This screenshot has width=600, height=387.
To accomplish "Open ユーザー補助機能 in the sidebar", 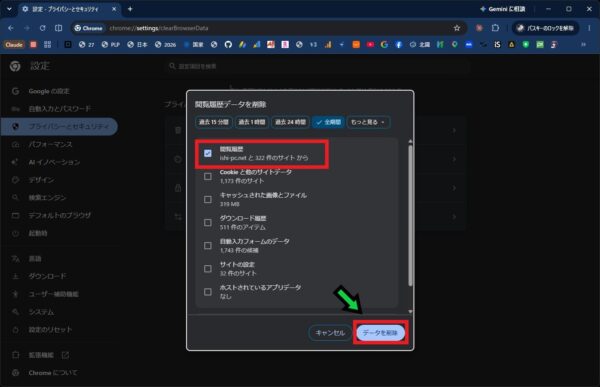I will tap(54, 294).
